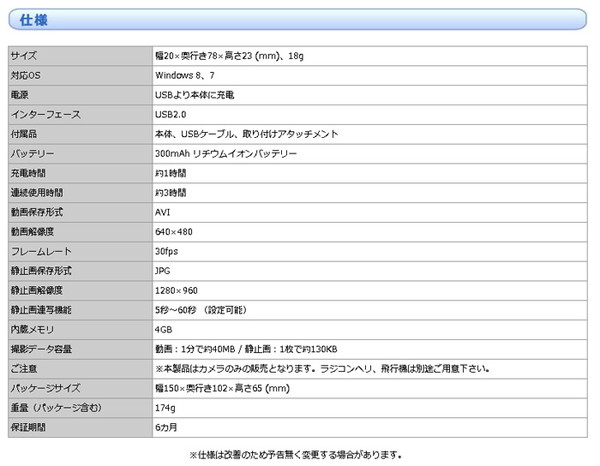Select the 撮影データ容量 row label
The image size is (600, 466).
tap(41, 348)
